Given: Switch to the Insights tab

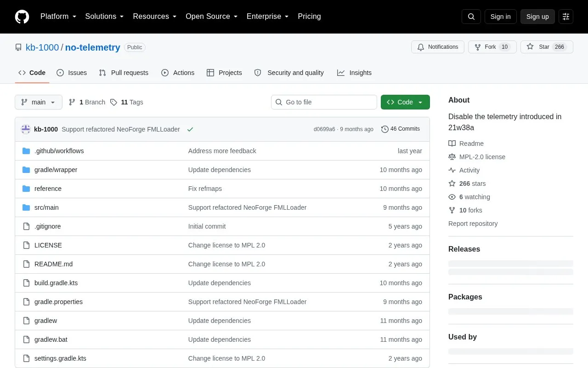Looking at the screenshot, I should [x=354, y=73].
